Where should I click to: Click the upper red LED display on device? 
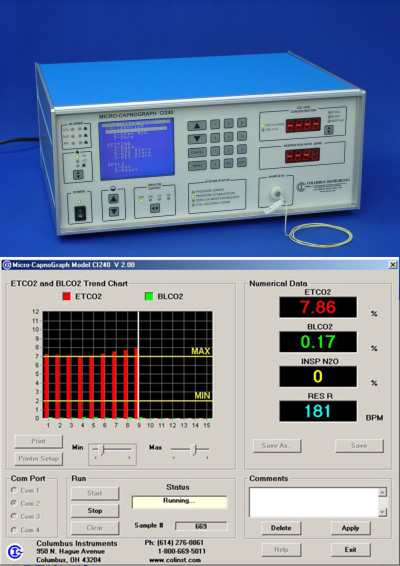pyautogui.click(x=303, y=125)
